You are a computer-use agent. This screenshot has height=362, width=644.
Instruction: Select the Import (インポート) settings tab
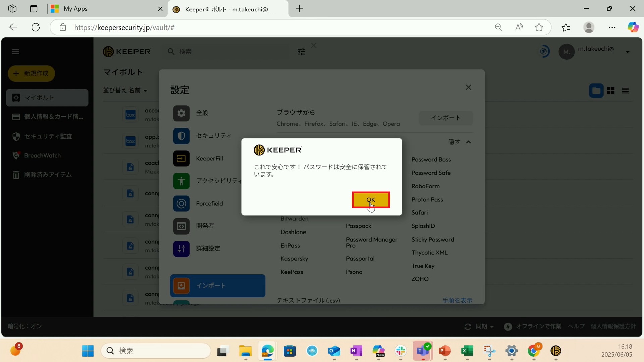(x=218, y=286)
